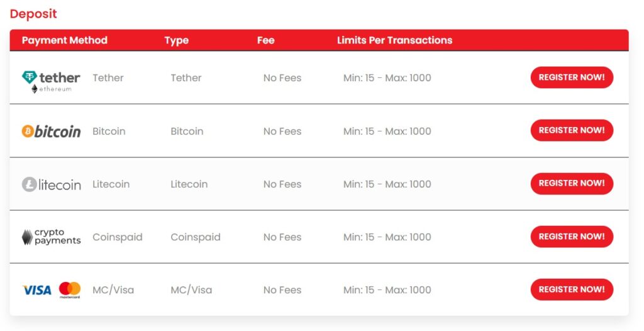Click the Bitcoin logo icon
This screenshot has width=644, height=331.
point(51,131)
